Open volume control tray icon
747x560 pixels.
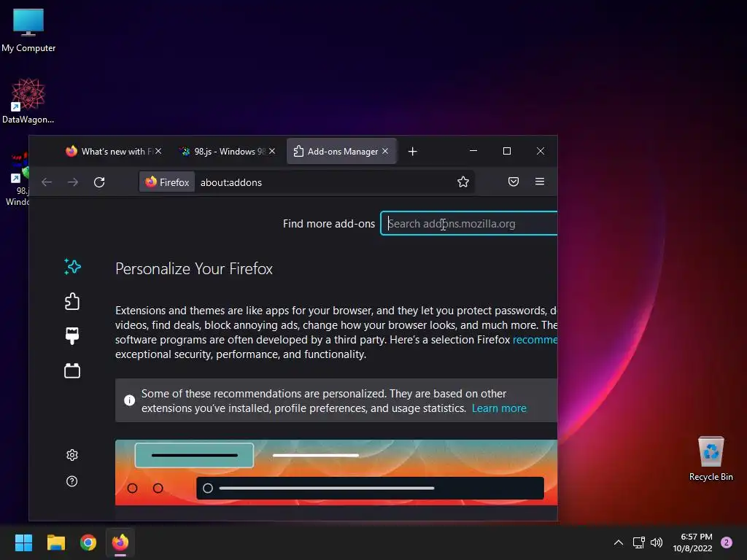[657, 542]
